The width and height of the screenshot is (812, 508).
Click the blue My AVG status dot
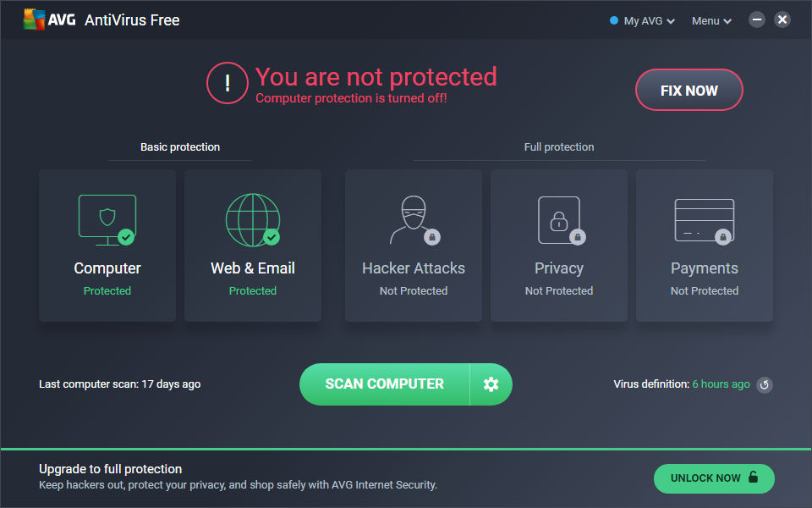click(614, 20)
